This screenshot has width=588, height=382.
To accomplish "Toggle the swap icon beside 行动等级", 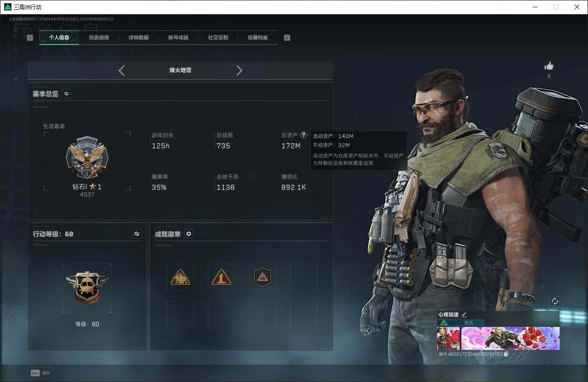I will click(137, 234).
